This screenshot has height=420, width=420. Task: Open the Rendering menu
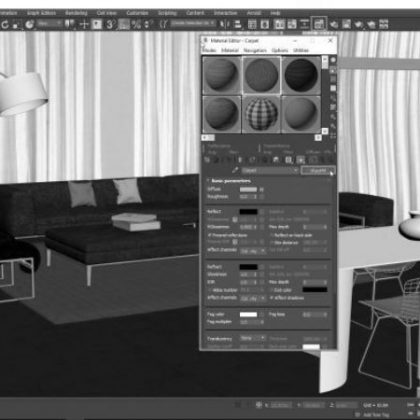(x=76, y=13)
